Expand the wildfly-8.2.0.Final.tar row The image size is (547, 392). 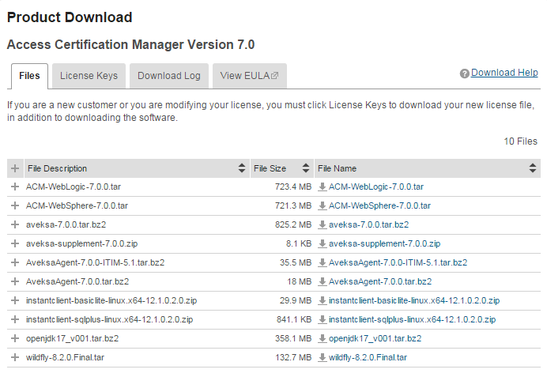tap(15, 357)
